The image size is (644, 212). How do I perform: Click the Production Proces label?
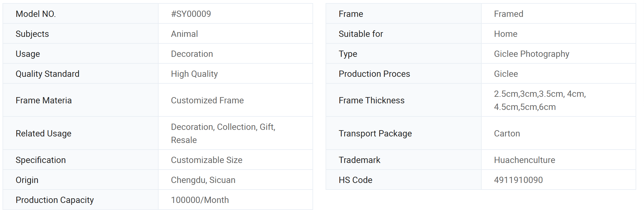pos(374,74)
